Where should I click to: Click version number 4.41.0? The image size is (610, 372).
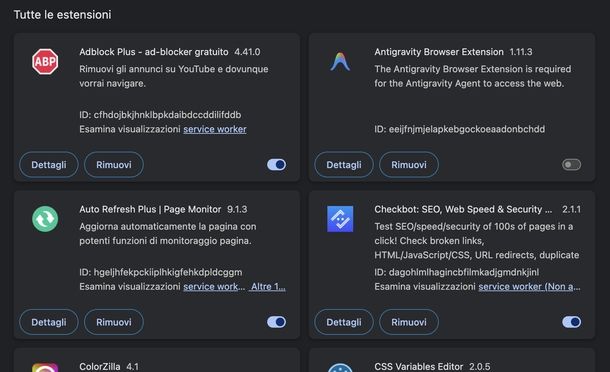coord(247,52)
